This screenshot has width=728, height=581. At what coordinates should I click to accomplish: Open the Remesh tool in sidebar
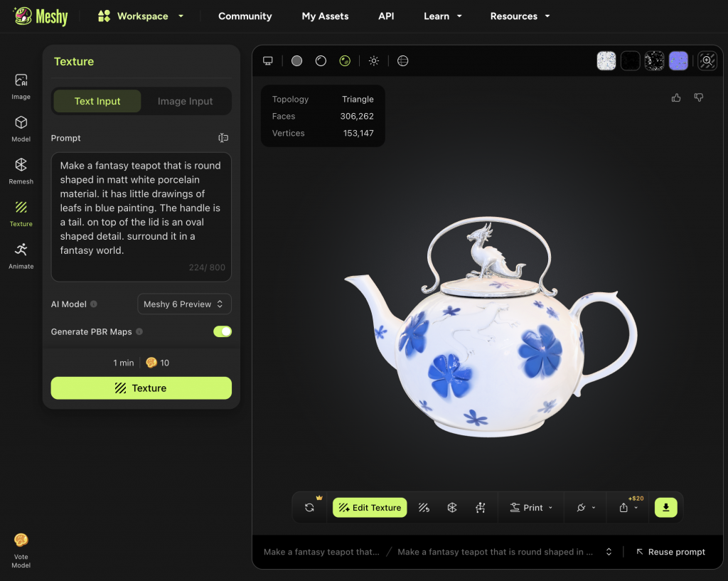(21, 170)
